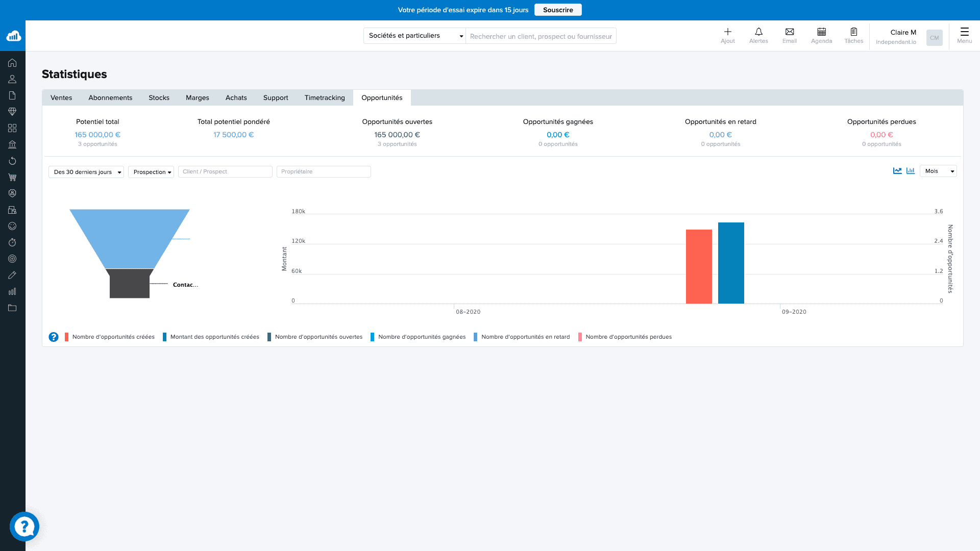Focus the client search input field
Screen dimensions: 980x551
point(541,36)
